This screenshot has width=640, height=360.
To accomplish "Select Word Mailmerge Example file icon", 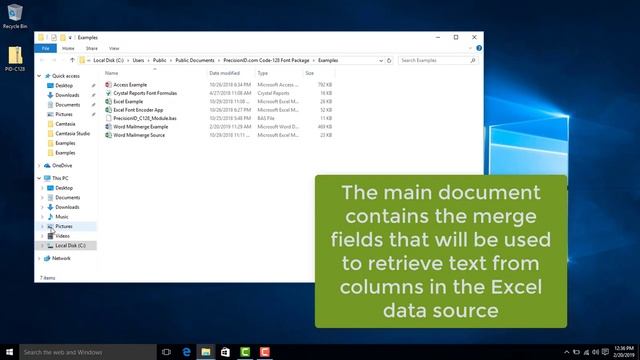I will pos(108,127).
